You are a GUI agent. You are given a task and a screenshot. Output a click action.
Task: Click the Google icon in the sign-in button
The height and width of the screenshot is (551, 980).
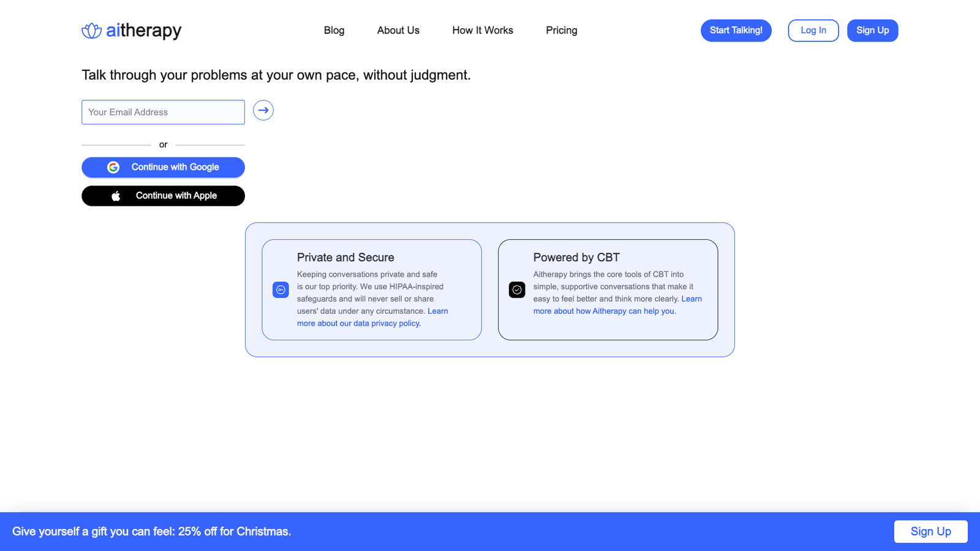tap(114, 167)
